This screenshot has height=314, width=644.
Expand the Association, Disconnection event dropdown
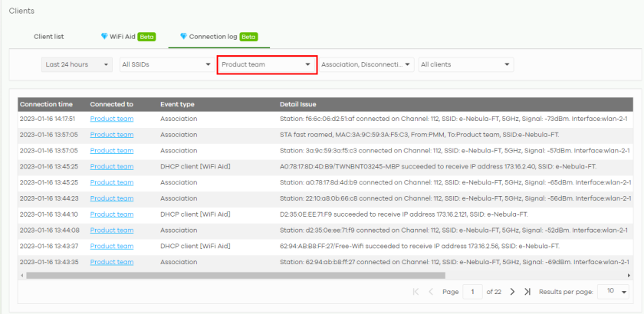pos(367,65)
